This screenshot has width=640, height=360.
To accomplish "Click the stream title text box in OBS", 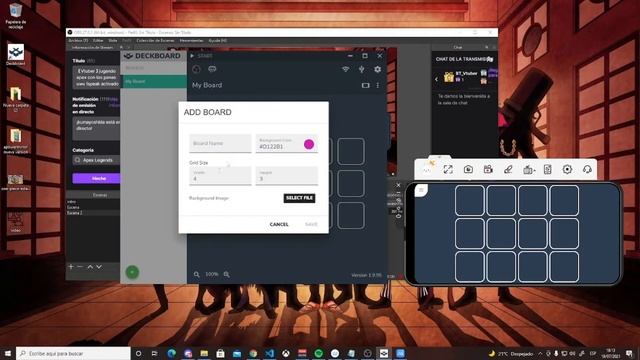I will [x=96, y=77].
